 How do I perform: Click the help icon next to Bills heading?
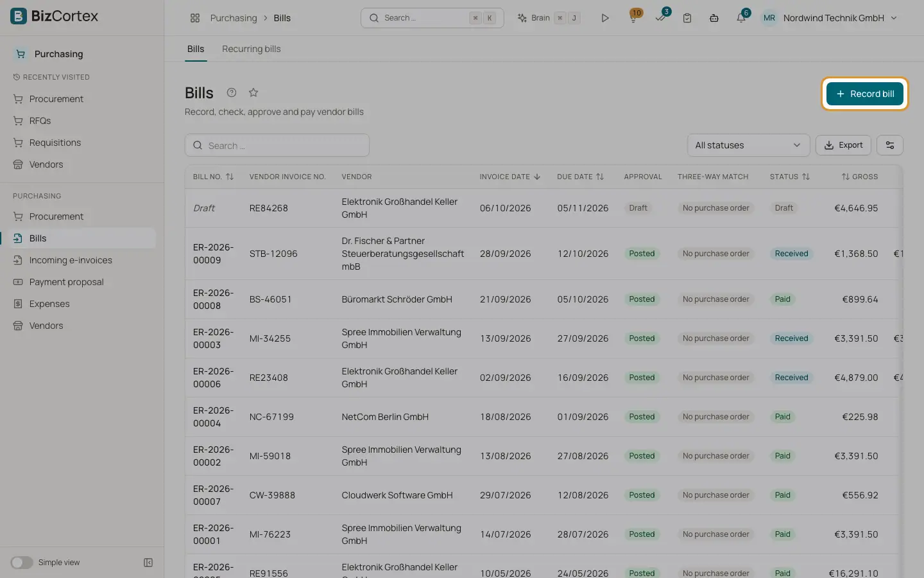[x=232, y=92]
